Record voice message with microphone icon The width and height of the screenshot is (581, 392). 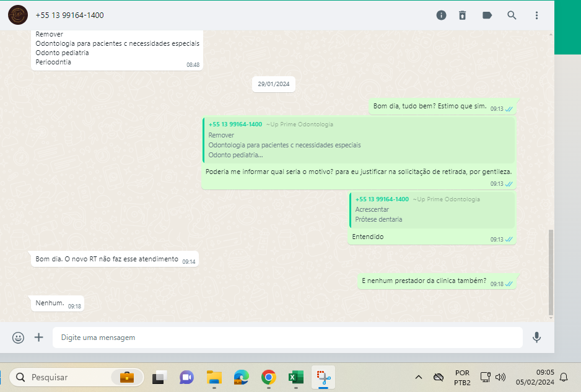pyautogui.click(x=536, y=338)
